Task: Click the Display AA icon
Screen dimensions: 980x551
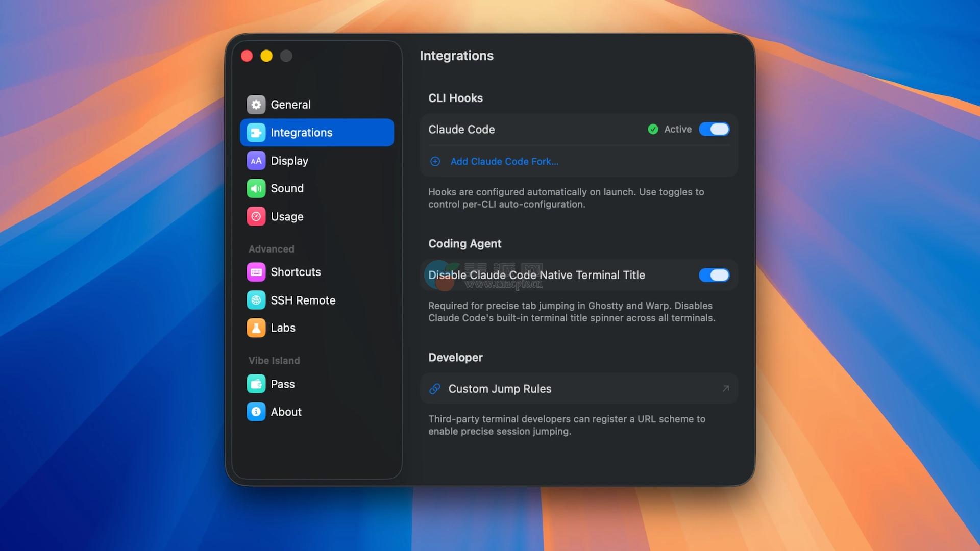Action: (x=256, y=161)
